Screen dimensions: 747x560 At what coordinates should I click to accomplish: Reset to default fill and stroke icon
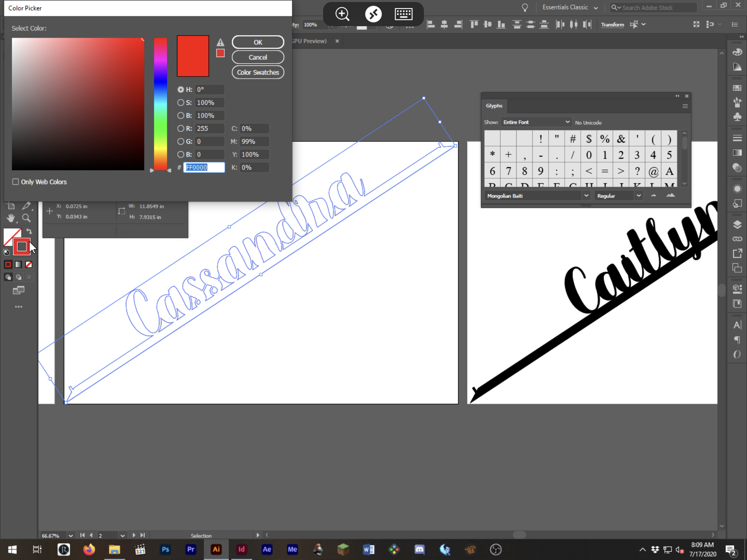click(6, 252)
